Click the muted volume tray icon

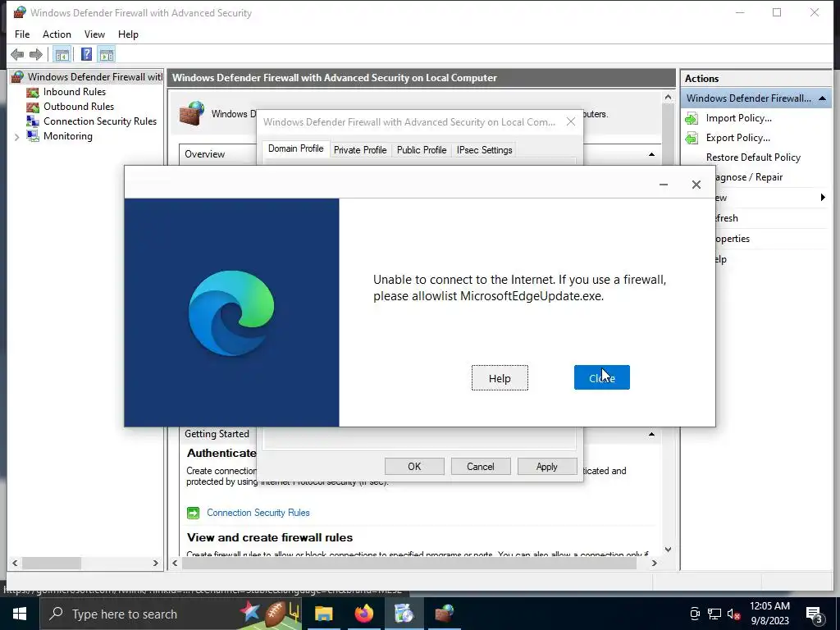click(x=734, y=614)
